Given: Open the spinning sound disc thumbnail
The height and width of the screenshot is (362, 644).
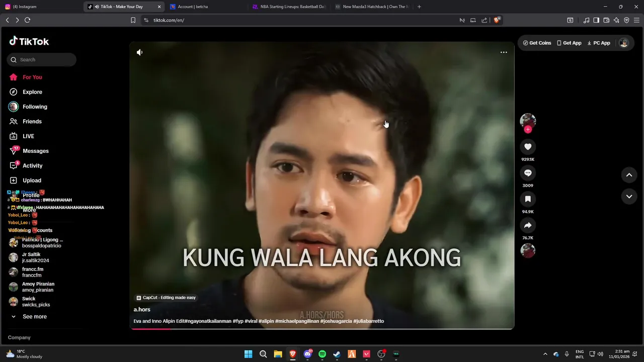Looking at the screenshot, I should click(528, 250).
